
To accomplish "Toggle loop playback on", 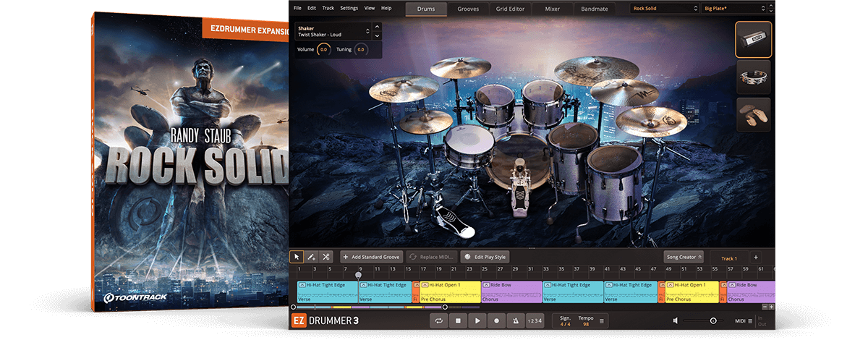I will click(439, 320).
